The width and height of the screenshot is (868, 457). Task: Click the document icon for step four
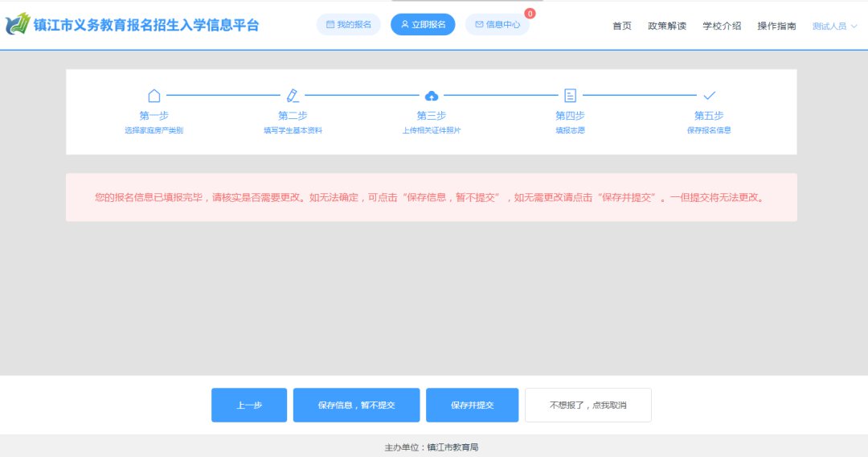coord(570,96)
